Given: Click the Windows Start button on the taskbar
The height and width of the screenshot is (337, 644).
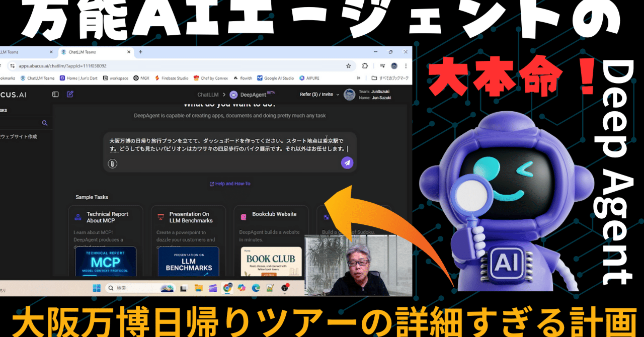Looking at the screenshot, I should (x=96, y=288).
